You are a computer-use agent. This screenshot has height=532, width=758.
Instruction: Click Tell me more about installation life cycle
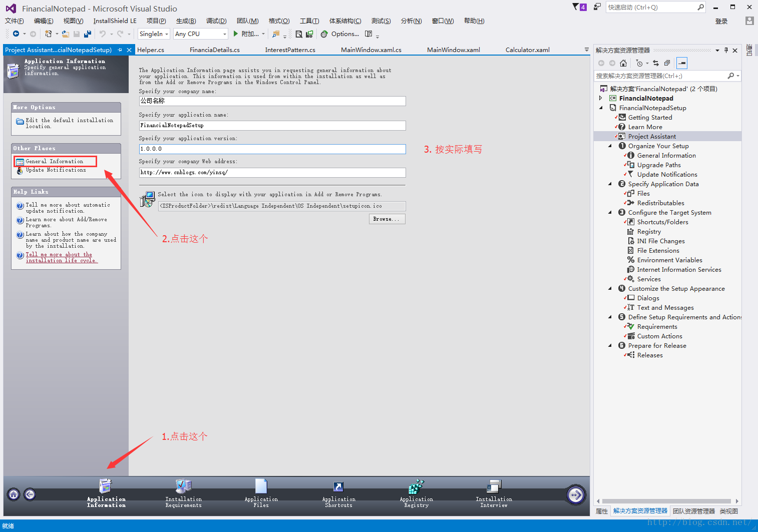[61, 257]
